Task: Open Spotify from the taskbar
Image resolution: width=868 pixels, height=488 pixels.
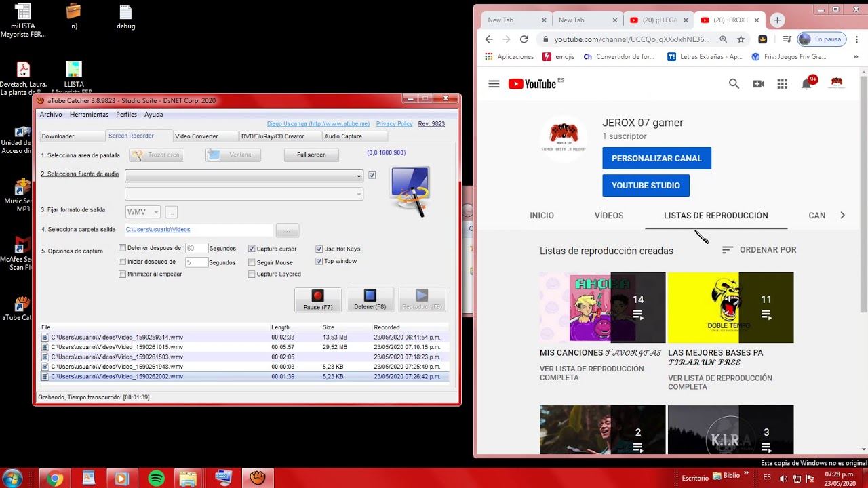Action: [x=156, y=479]
